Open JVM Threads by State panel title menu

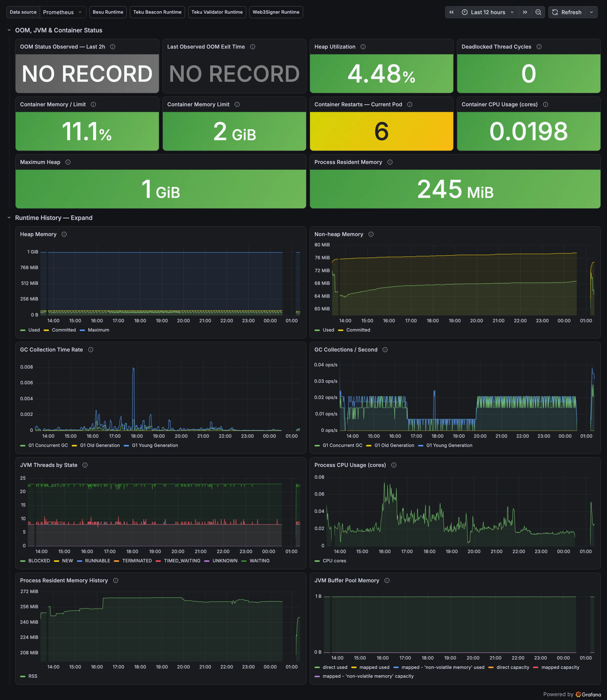49,465
